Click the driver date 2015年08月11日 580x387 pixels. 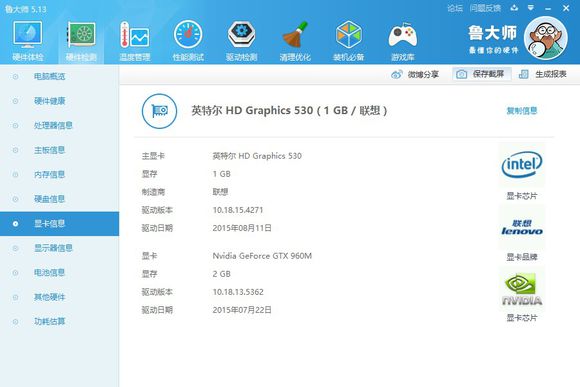click(x=242, y=228)
